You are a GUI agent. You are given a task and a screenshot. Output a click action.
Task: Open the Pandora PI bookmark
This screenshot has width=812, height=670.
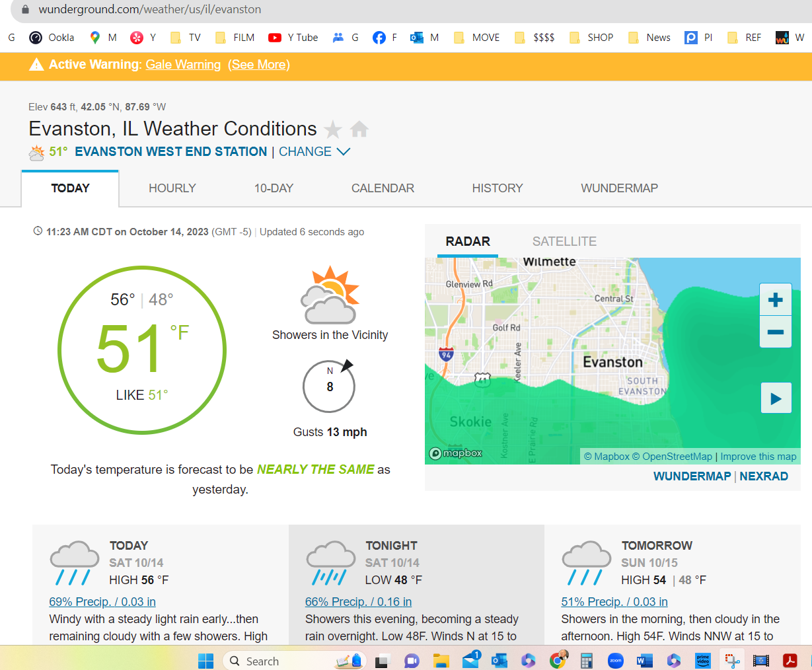click(699, 38)
